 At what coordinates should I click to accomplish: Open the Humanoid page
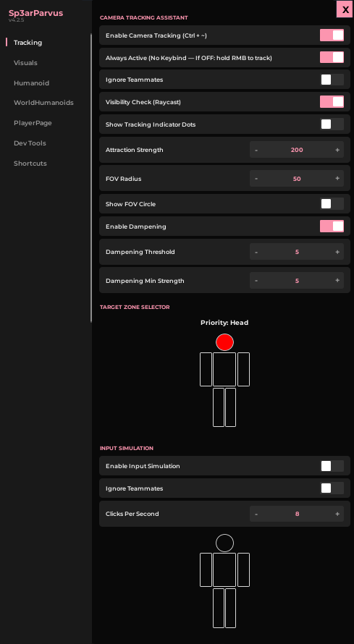click(x=31, y=83)
